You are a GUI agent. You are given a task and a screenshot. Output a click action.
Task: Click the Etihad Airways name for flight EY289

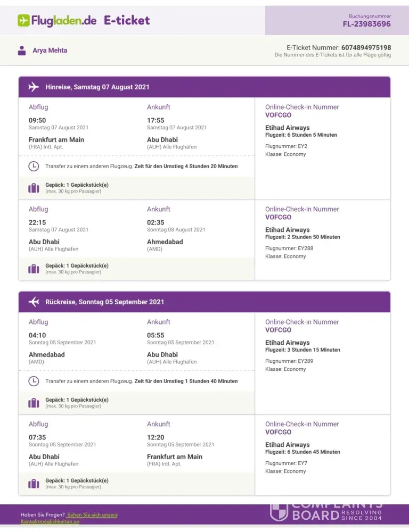pos(287,343)
